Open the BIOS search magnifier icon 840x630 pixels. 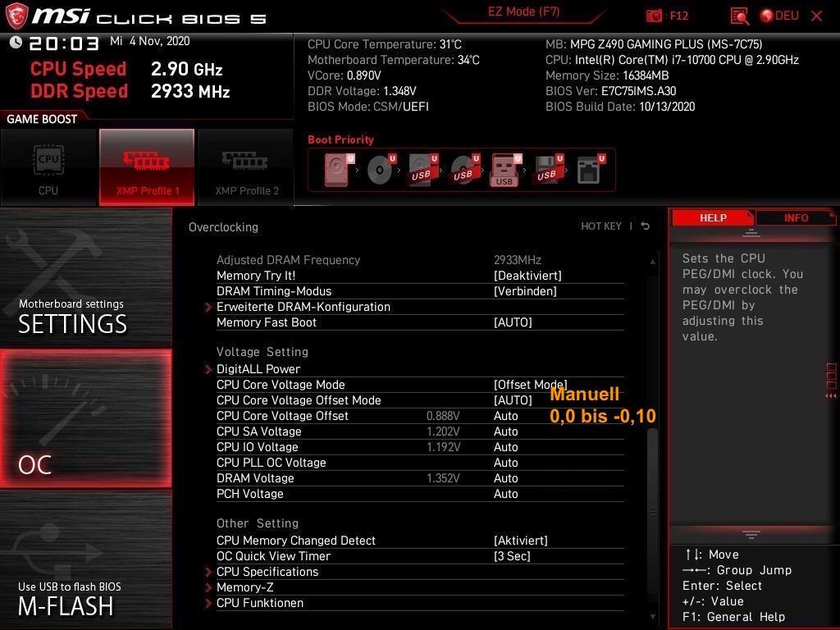click(x=740, y=16)
